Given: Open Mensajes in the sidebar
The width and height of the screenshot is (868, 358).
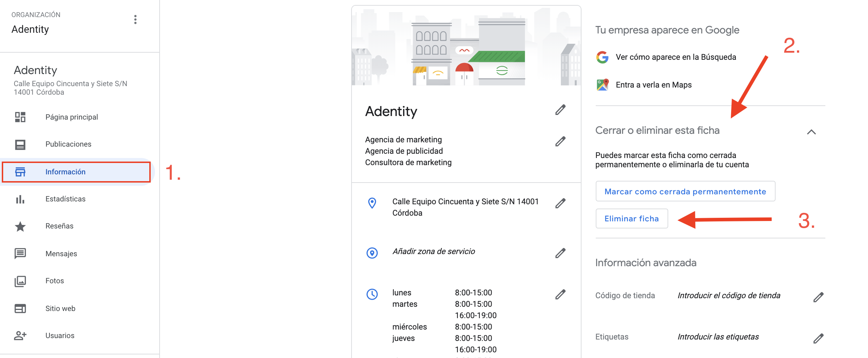Looking at the screenshot, I should 61,254.
